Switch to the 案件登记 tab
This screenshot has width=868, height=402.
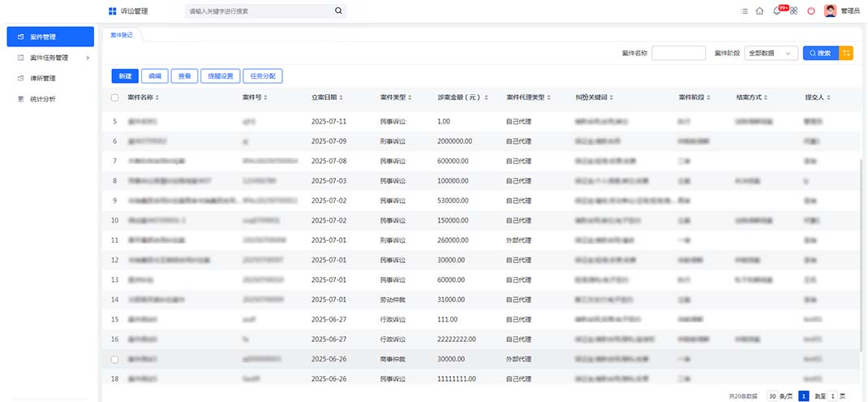tap(121, 35)
